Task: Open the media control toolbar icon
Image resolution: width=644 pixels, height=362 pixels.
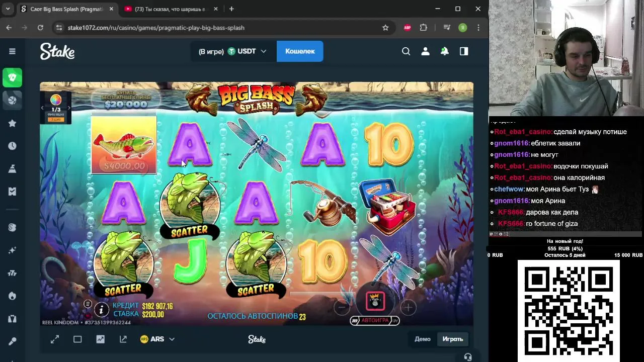Action: [x=447, y=28]
